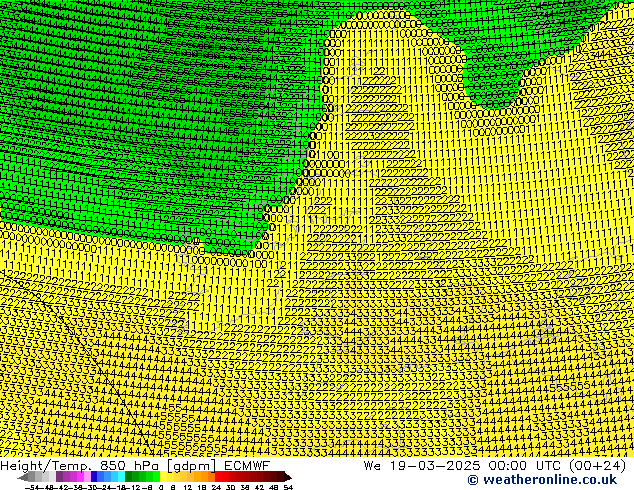Screen dimensions: 634x490
Task: Click the cyan swatch above the -18 label
Action: coord(121,477)
